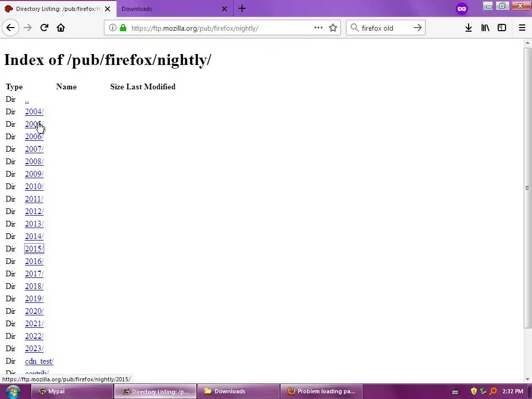Close the Downloads tab

coord(224,9)
